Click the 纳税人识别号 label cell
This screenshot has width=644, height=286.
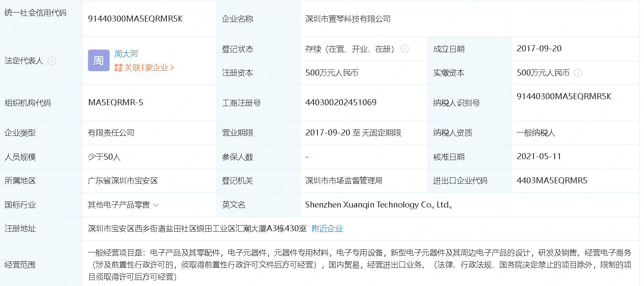470,103
